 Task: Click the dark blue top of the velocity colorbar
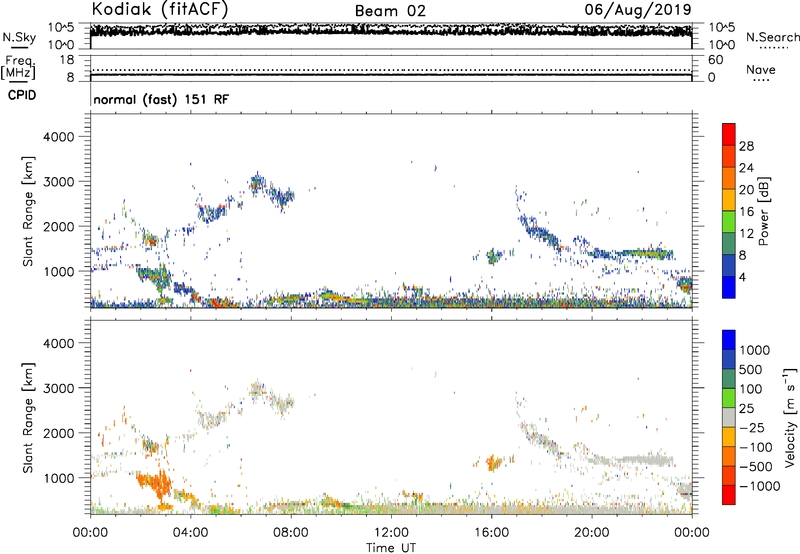729,340
